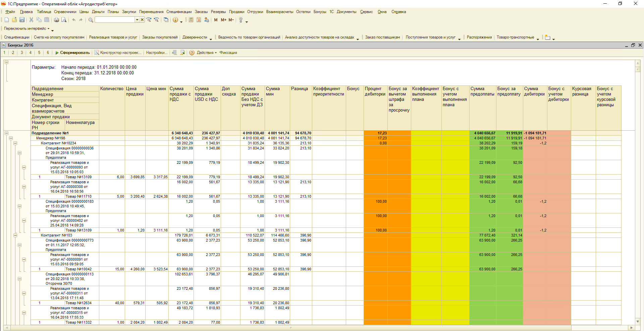Click the toolbar search input field
The image size is (644, 331).
click(x=115, y=20)
